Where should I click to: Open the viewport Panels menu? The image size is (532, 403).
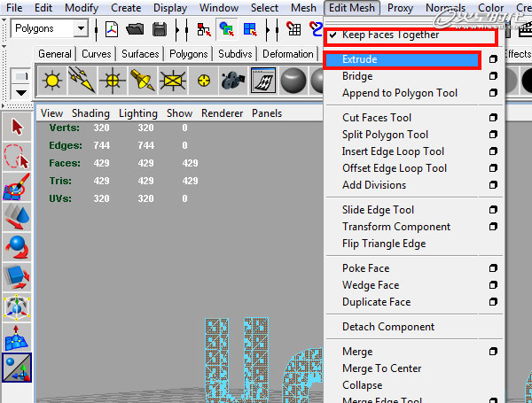coord(267,113)
